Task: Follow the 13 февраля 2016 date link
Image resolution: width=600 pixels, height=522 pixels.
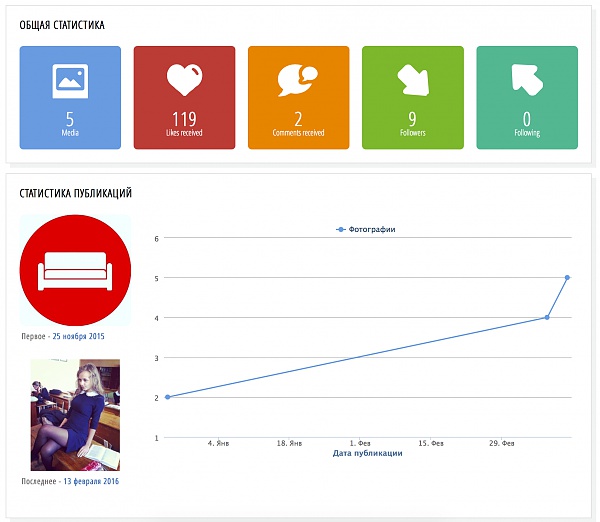Action: click(x=91, y=481)
